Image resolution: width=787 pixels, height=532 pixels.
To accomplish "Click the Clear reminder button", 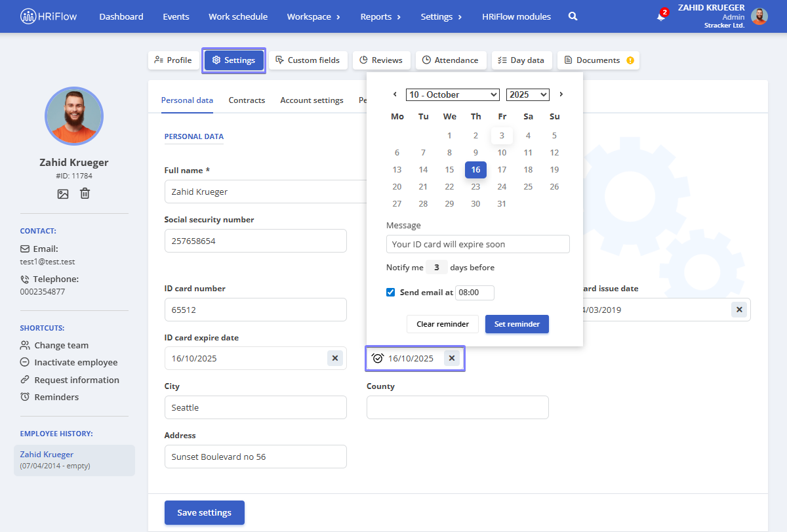I will tap(443, 324).
